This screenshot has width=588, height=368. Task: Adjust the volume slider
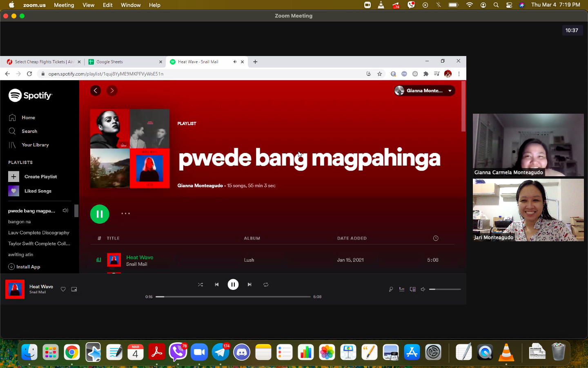click(445, 289)
